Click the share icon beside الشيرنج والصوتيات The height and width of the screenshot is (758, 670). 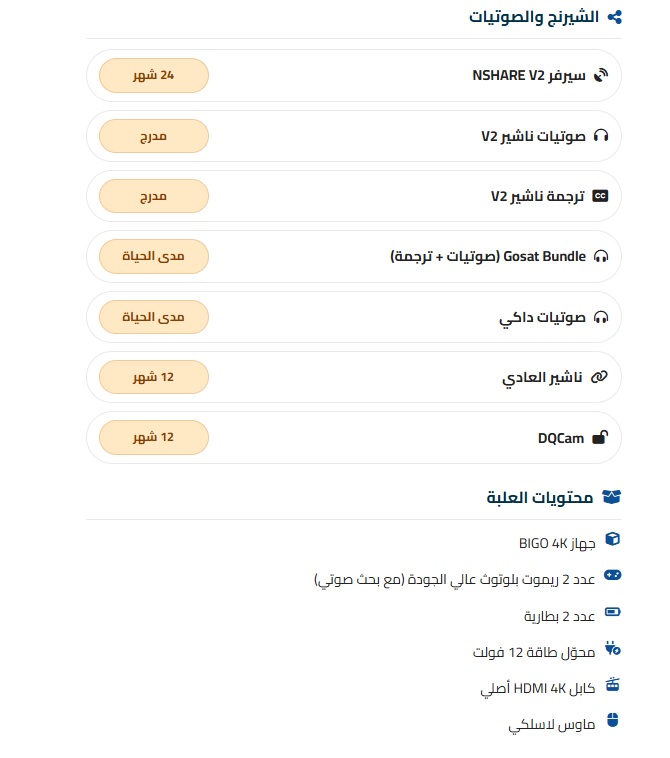pyautogui.click(x=615, y=17)
